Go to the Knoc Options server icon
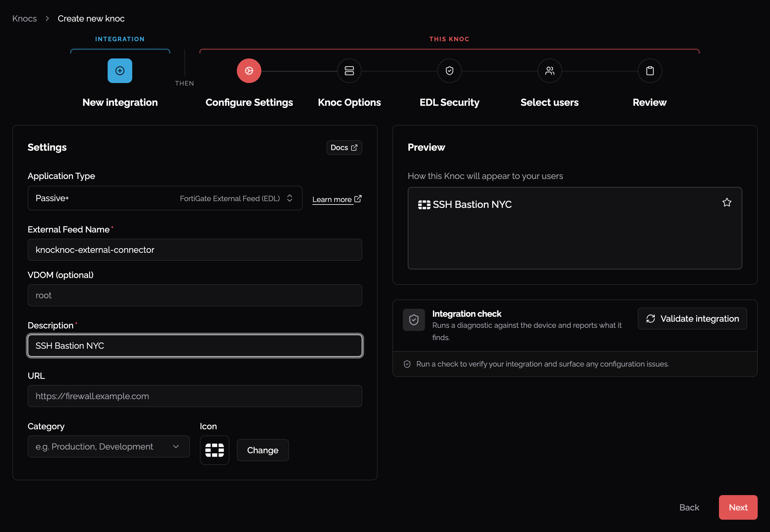 (x=349, y=71)
